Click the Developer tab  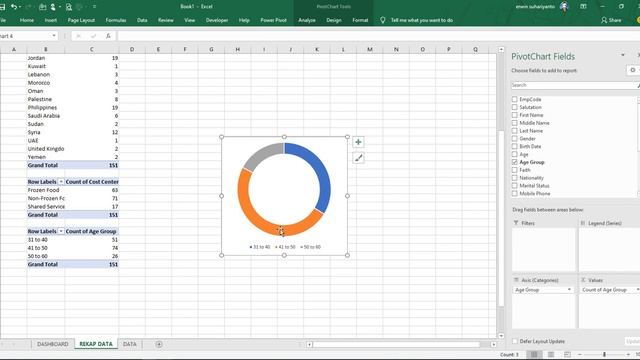(x=217, y=20)
